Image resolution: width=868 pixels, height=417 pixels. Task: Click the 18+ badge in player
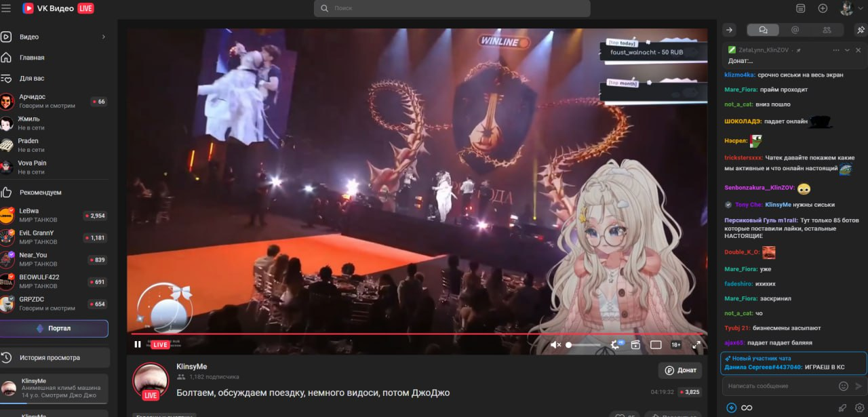(x=676, y=344)
